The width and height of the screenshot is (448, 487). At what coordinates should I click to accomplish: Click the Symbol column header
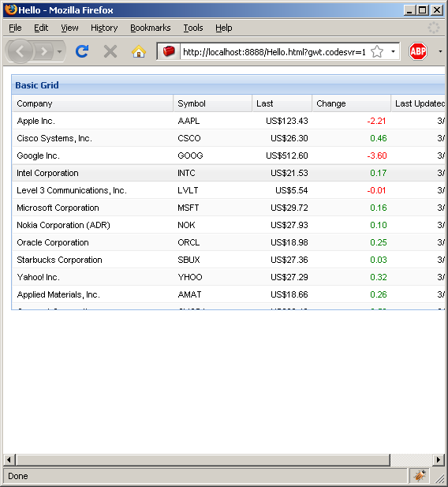pos(213,103)
